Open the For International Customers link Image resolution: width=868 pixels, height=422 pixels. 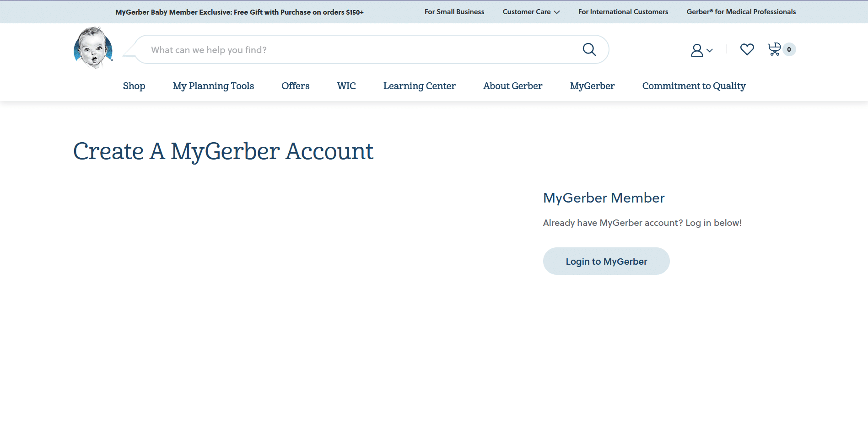point(623,12)
